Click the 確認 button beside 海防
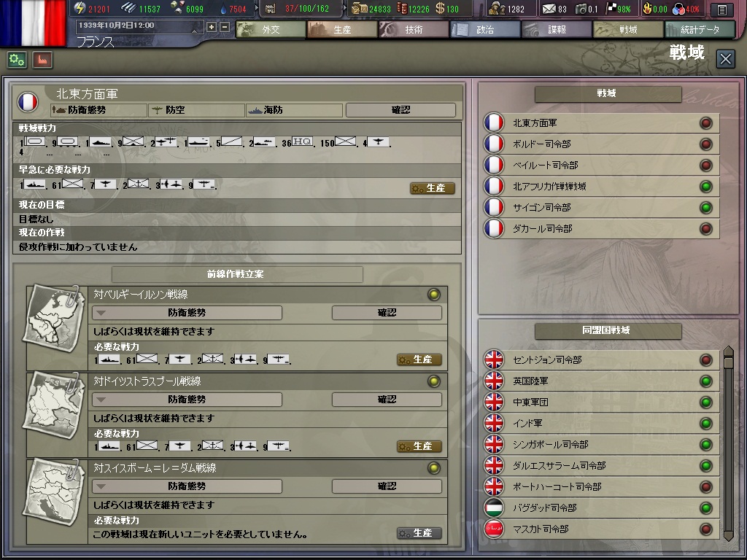Screen dimensions: 747x560 click(x=400, y=110)
